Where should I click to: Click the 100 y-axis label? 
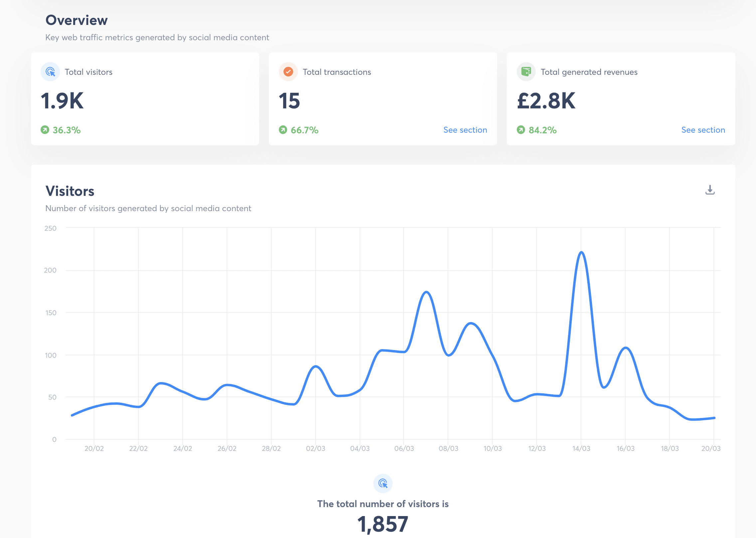click(x=51, y=355)
